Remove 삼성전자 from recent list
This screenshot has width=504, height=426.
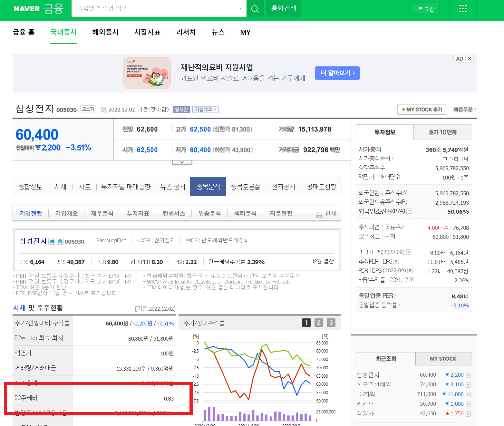[468, 375]
